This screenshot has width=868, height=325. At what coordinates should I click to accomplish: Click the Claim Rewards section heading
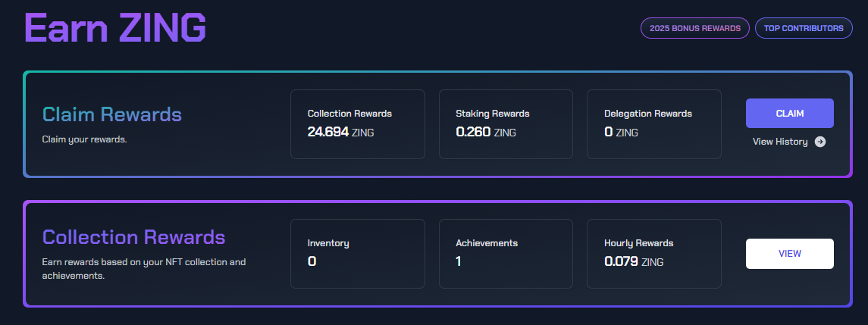(112, 114)
